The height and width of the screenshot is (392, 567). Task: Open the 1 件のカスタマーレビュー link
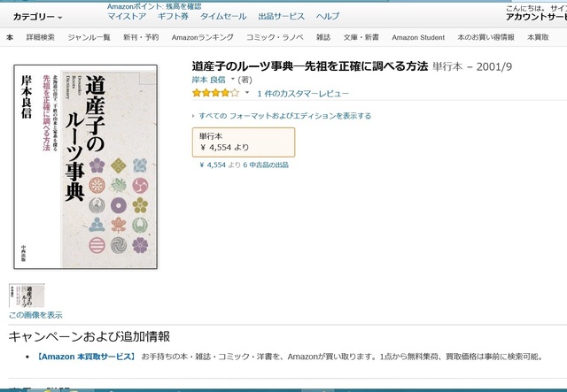[303, 94]
